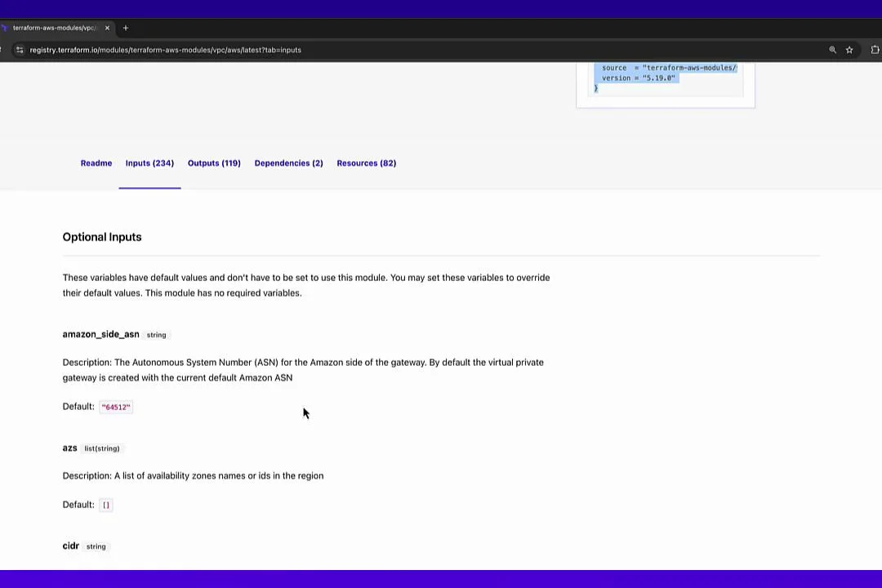Open the extensions puzzle icon
The width and height of the screenshot is (882, 588).
coord(875,50)
